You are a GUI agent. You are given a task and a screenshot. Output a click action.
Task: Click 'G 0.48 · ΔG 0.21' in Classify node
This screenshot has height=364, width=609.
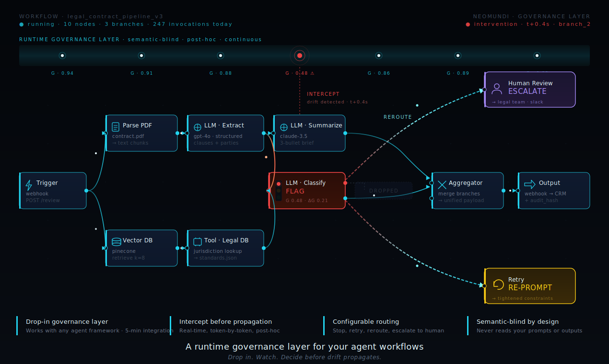tap(307, 201)
